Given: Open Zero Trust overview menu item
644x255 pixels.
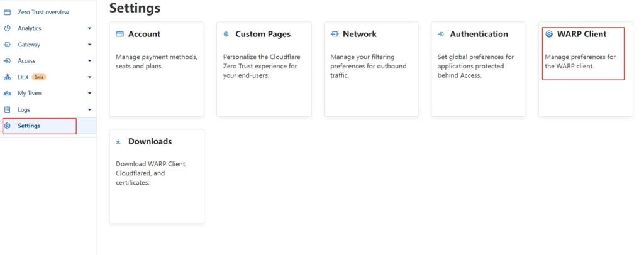Looking at the screenshot, I should (43, 12).
